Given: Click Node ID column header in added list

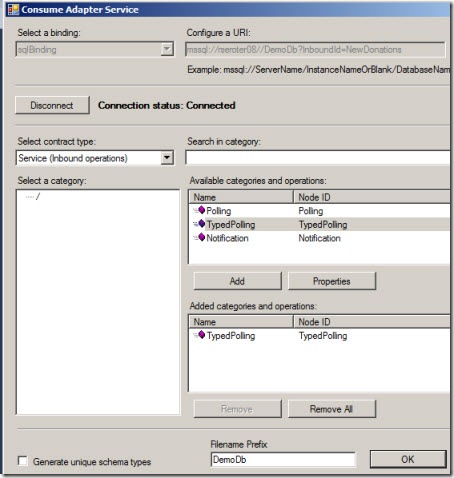Looking at the screenshot, I should pyautogui.click(x=372, y=322).
